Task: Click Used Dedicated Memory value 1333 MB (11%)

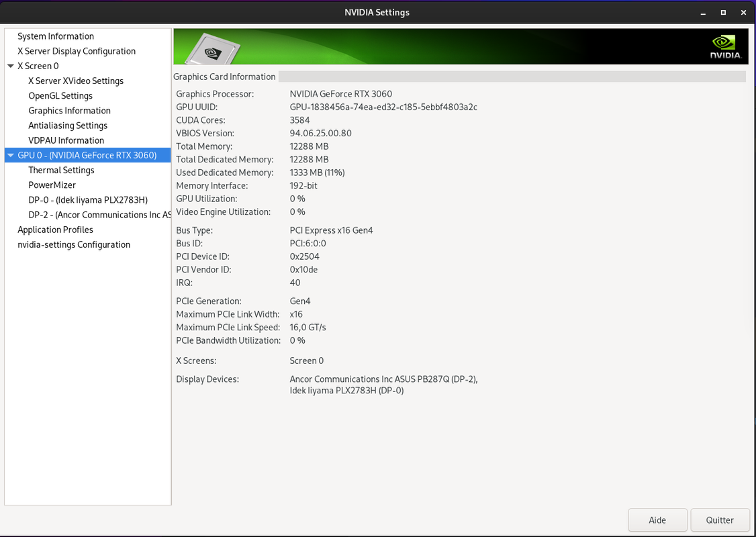Action: tap(318, 173)
